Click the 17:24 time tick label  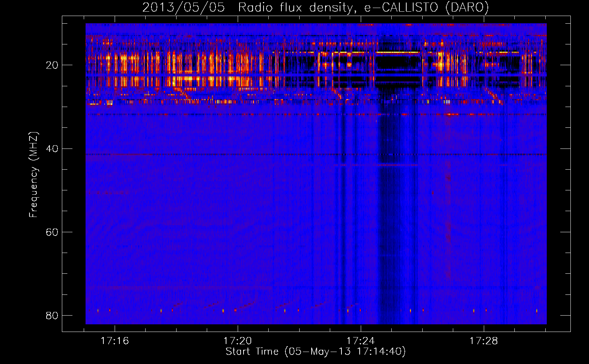point(360,341)
